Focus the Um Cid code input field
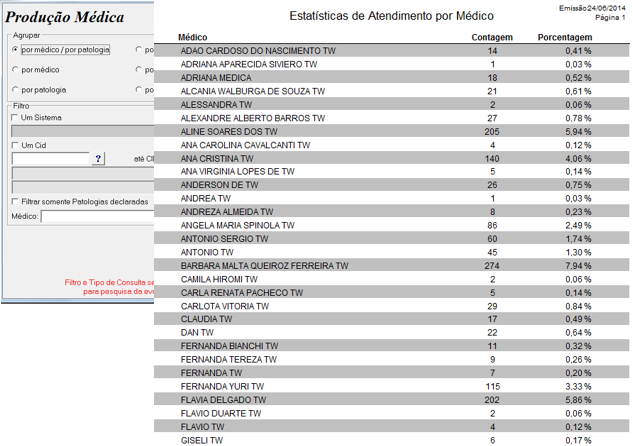The height and width of the screenshot is (446, 633). pos(50,159)
